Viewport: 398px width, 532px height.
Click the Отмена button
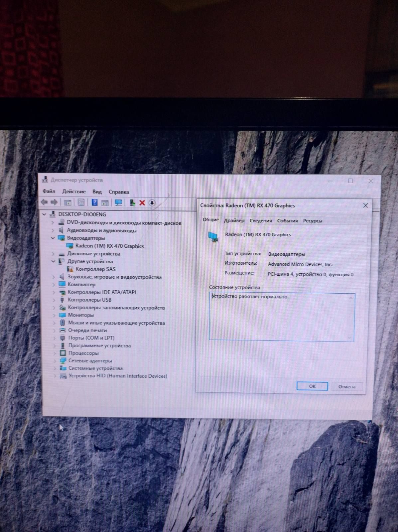pos(347,387)
